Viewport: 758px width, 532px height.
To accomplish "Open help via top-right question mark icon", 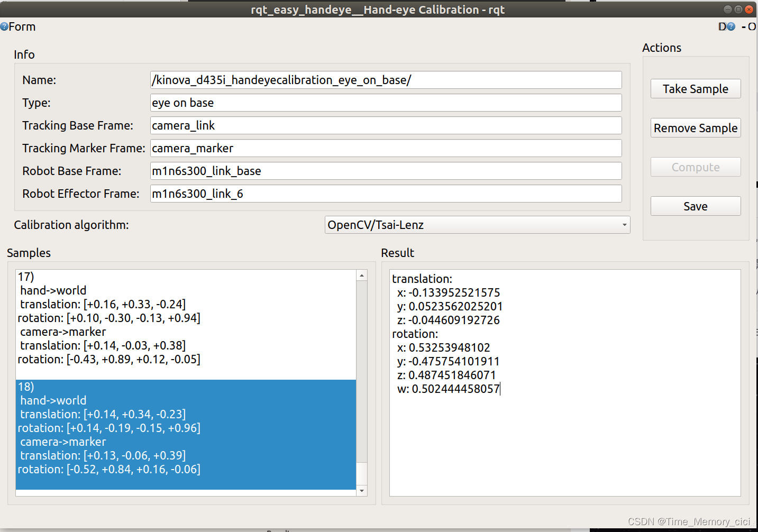I will click(x=731, y=26).
